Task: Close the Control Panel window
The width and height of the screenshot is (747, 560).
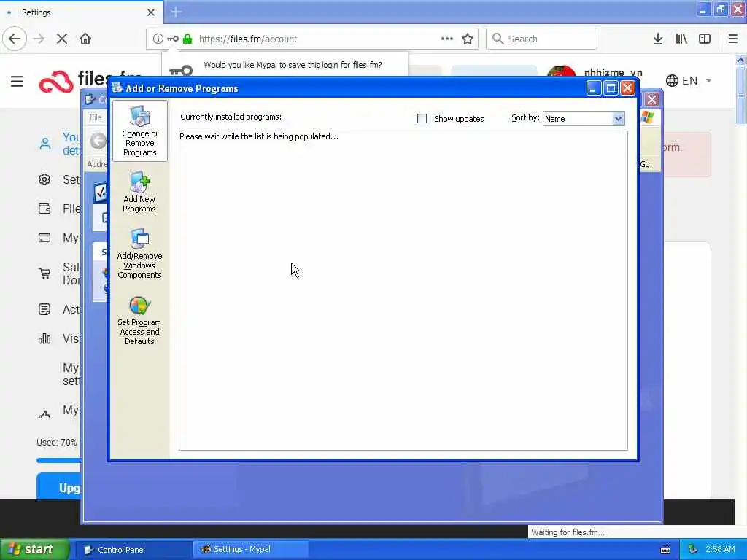Action: click(x=651, y=99)
